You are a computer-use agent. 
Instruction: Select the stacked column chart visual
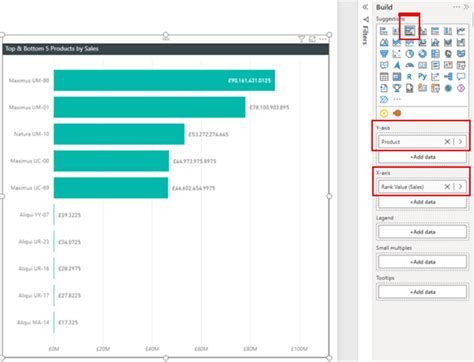397,31
